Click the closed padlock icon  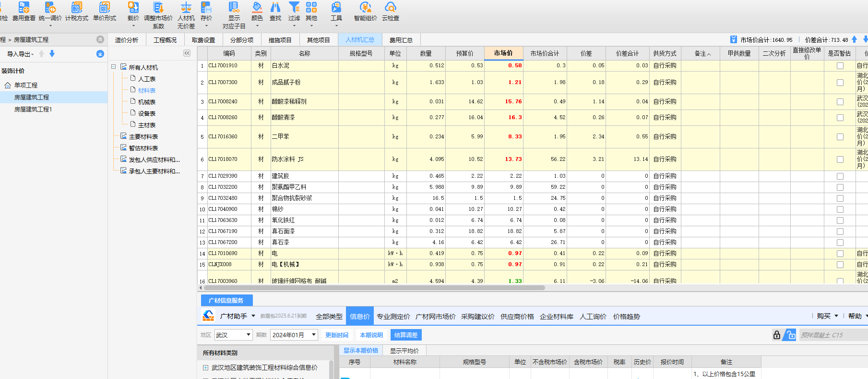point(777,335)
